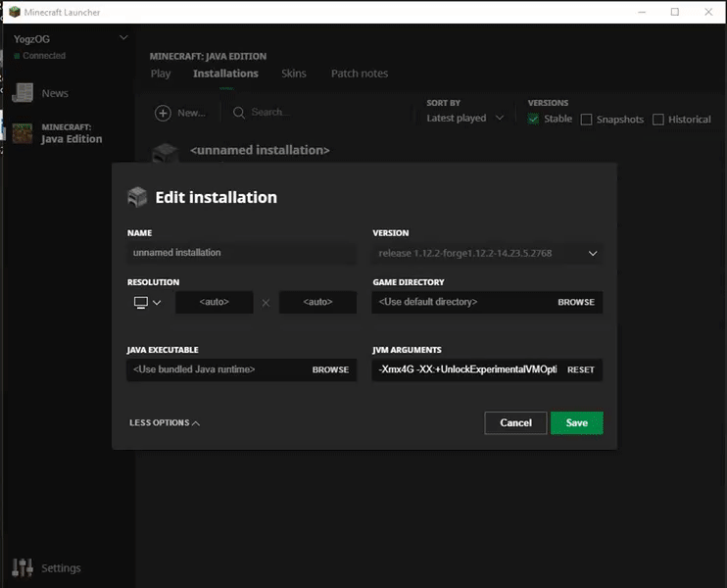
Task: Open News in the sidebar
Action: point(55,93)
